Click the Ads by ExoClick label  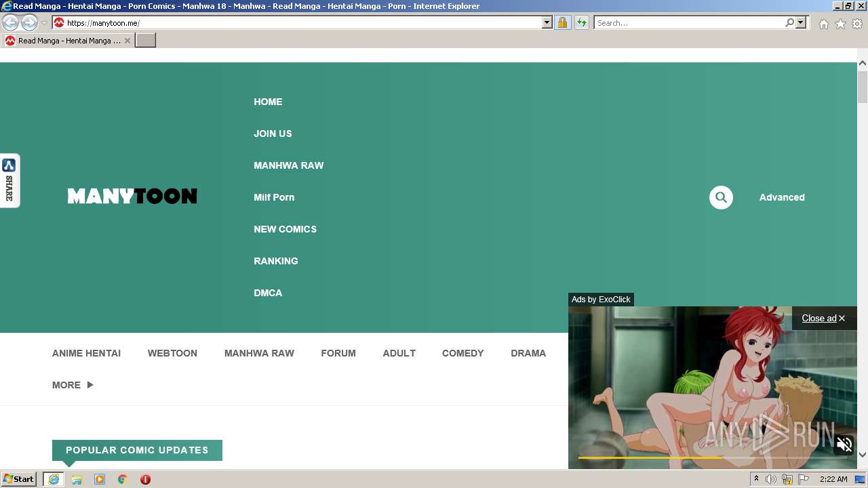[x=601, y=300]
